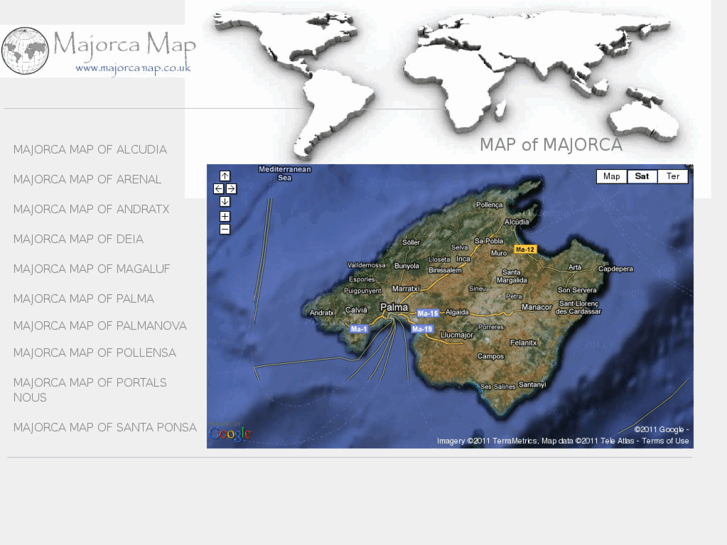Switch to Ter terrain view
The image size is (727, 545).
[x=673, y=176]
